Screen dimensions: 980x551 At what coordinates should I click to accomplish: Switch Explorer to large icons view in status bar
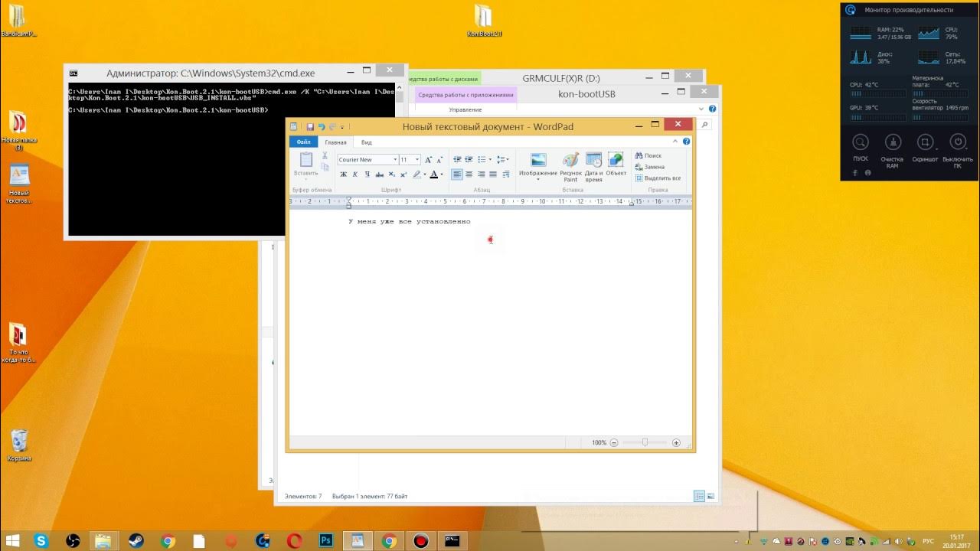[x=711, y=496]
